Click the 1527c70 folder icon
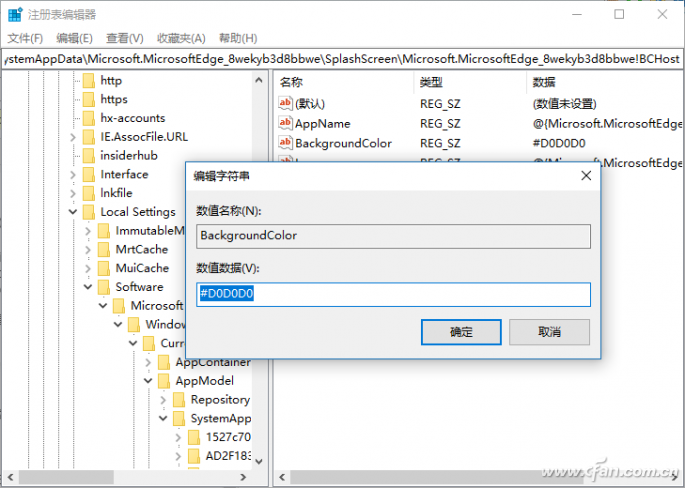Screen dimensions: 685x488 point(194,437)
